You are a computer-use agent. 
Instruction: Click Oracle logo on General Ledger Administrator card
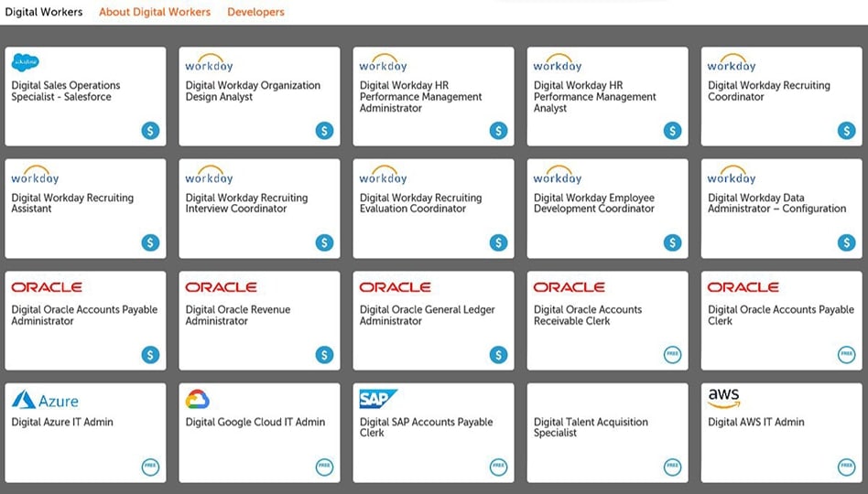tap(396, 287)
